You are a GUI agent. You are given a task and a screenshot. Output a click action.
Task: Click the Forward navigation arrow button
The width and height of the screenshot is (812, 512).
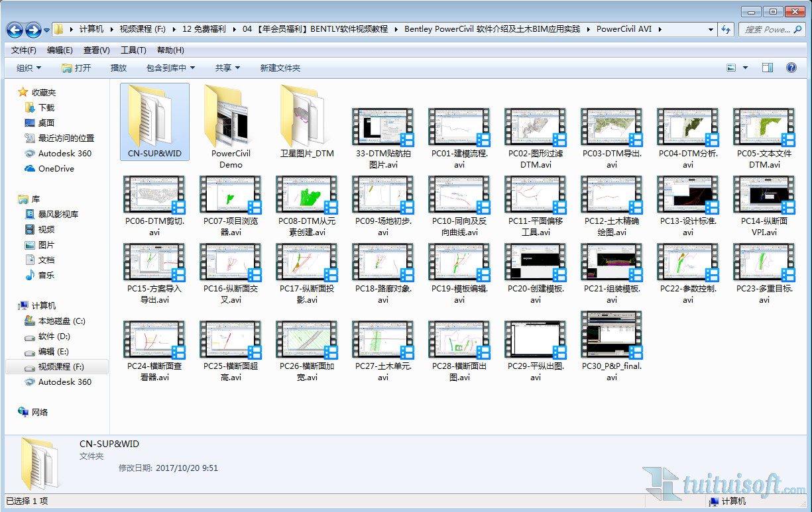tap(33, 30)
